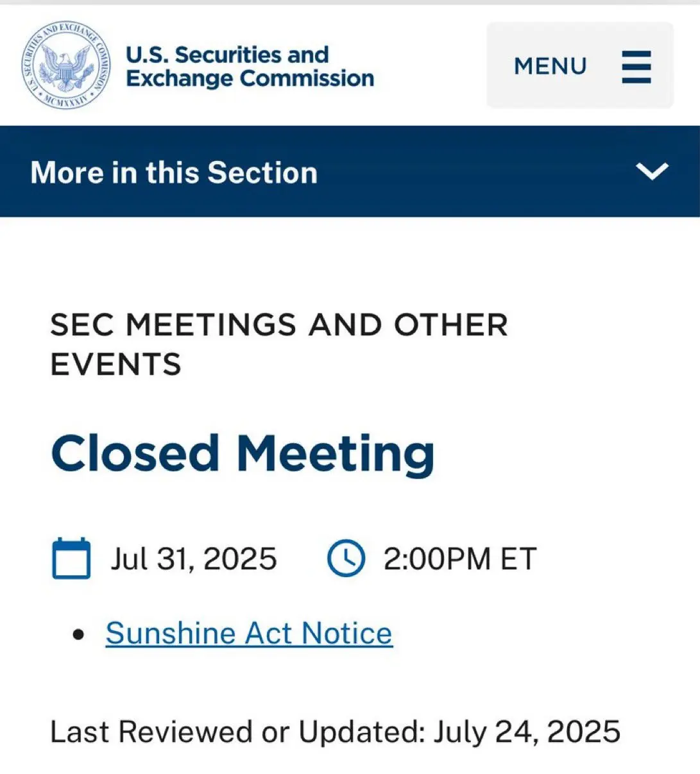
Task: Open the Sunshine Act Notice link
Action: click(249, 634)
